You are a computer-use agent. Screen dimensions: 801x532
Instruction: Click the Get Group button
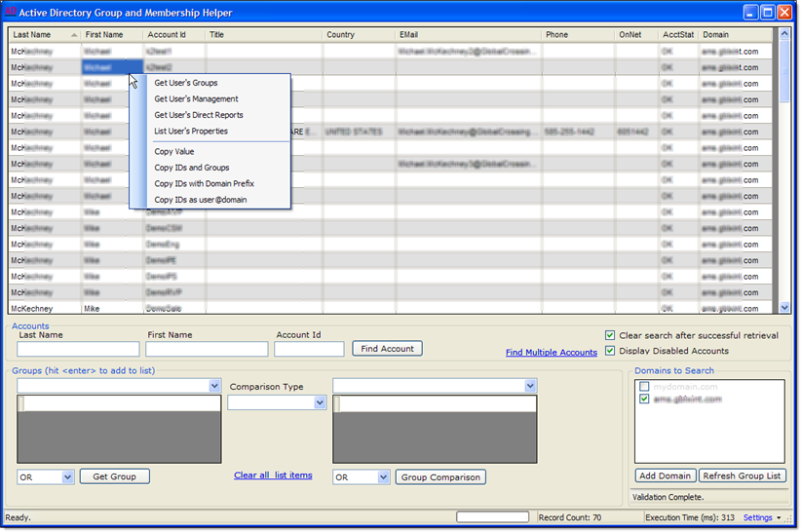tap(114, 476)
